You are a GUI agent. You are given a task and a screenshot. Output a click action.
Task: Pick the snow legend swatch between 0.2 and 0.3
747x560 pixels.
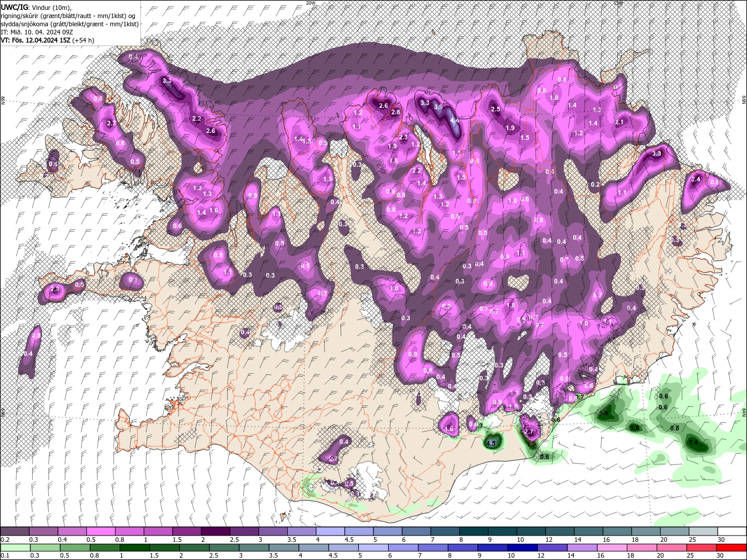click(15, 531)
